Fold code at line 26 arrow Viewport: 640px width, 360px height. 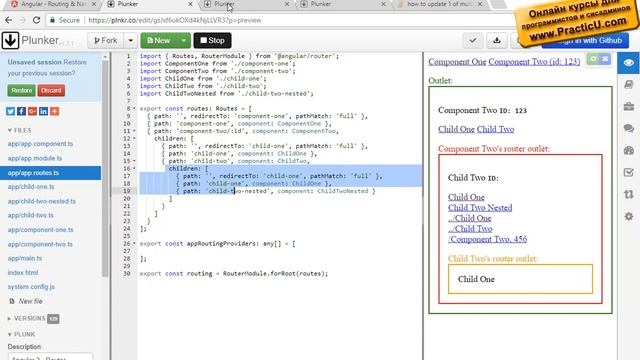[134, 244]
